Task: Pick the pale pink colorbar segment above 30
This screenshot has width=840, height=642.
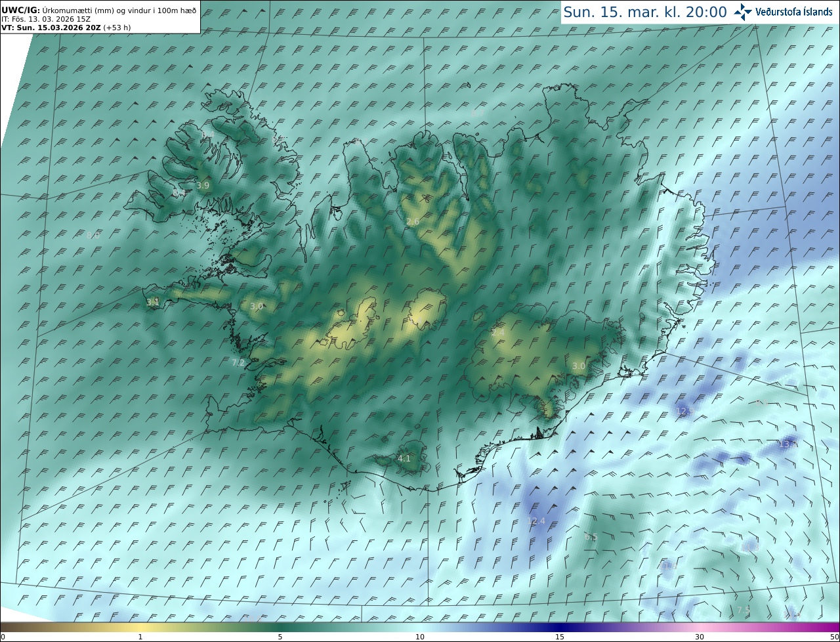Action: [700, 627]
